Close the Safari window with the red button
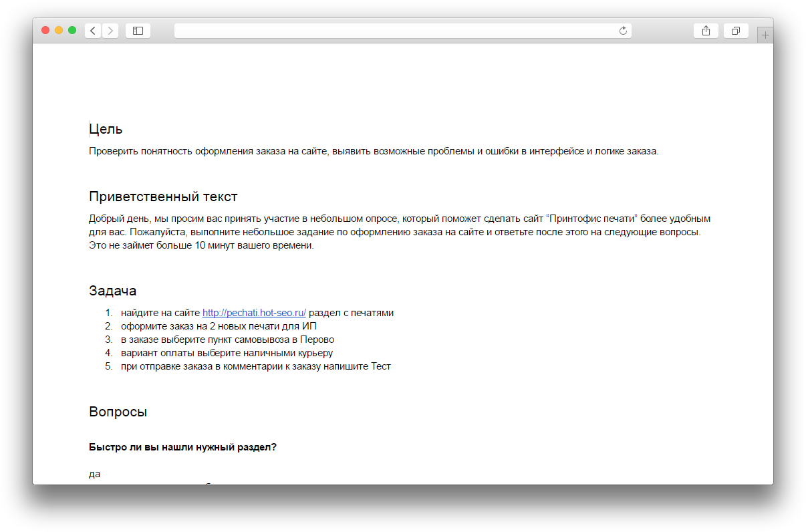Image resolution: width=806 pixels, height=532 pixels. pos(45,30)
